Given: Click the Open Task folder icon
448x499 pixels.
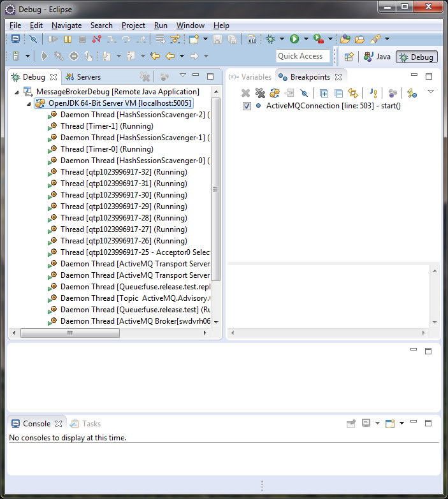Looking at the screenshot, I should click(x=359, y=39).
